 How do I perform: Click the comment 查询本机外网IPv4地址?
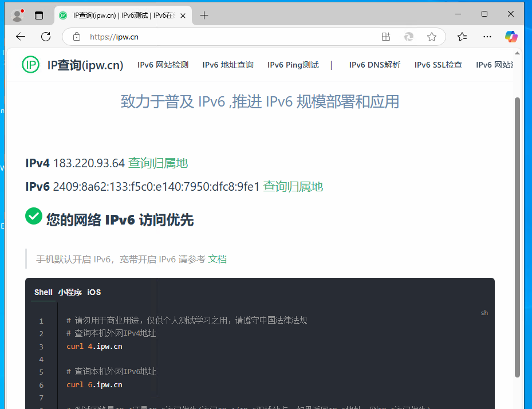click(x=111, y=333)
